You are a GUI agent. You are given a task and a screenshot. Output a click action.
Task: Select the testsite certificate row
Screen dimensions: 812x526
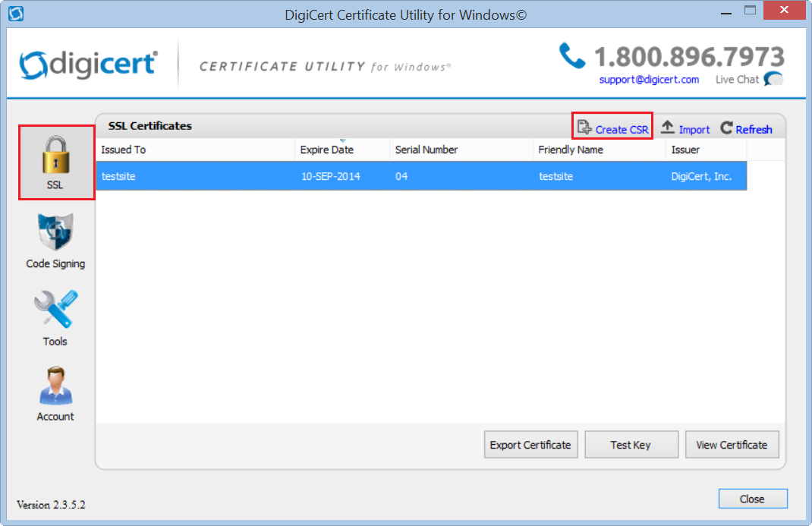421,176
